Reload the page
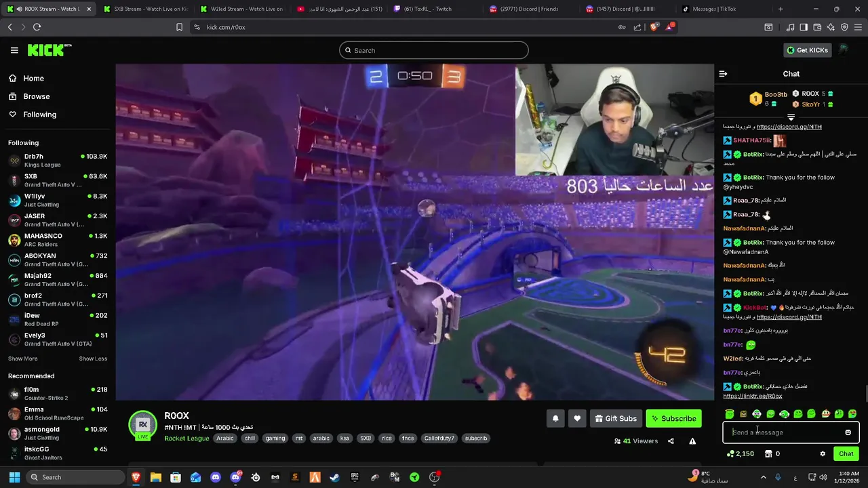The height and width of the screenshot is (488, 868). 37,27
